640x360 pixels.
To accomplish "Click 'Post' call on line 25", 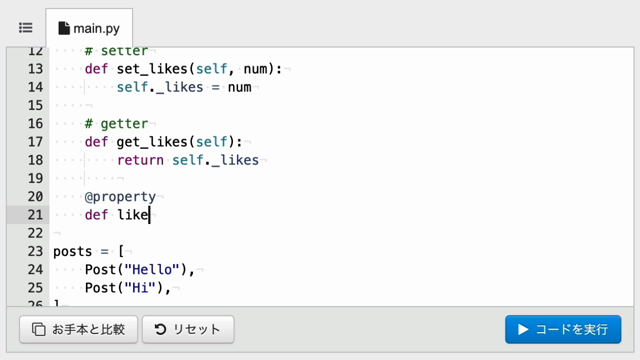I will pyautogui.click(x=100, y=288).
